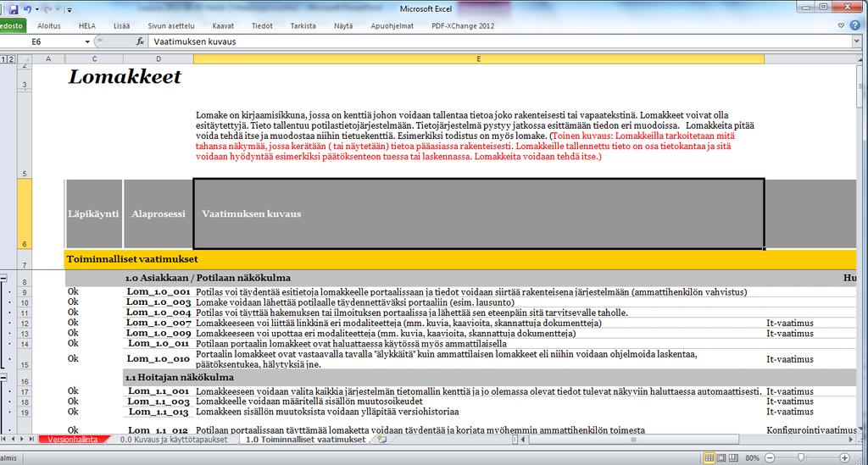Switch to the red Versionhallinta sheet tab
Screen dimensions: 868x465
point(73,440)
